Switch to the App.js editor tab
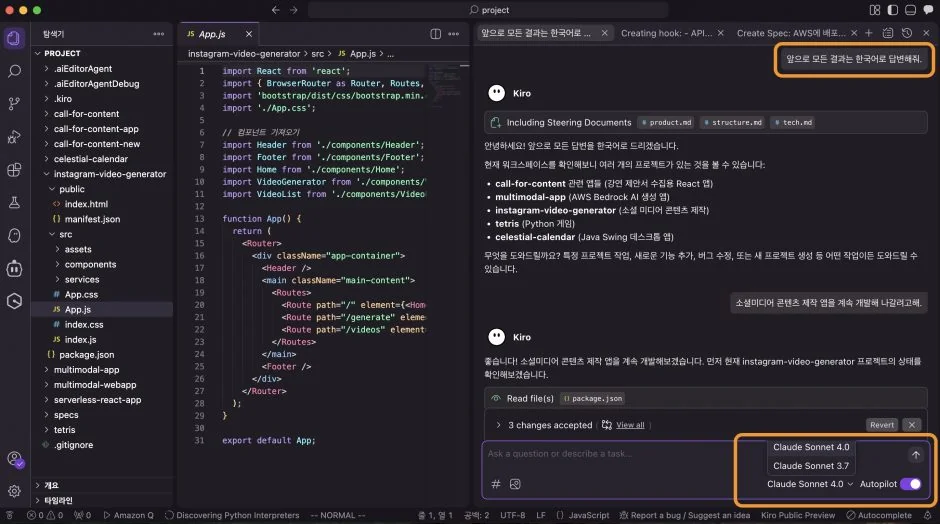Image resolution: width=940 pixels, height=524 pixels. [212, 34]
